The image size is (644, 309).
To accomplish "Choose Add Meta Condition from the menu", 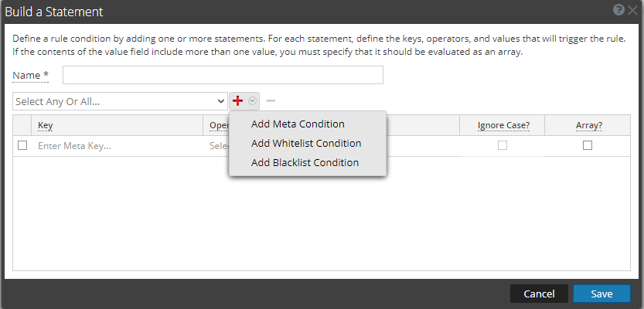I will point(298,124).
